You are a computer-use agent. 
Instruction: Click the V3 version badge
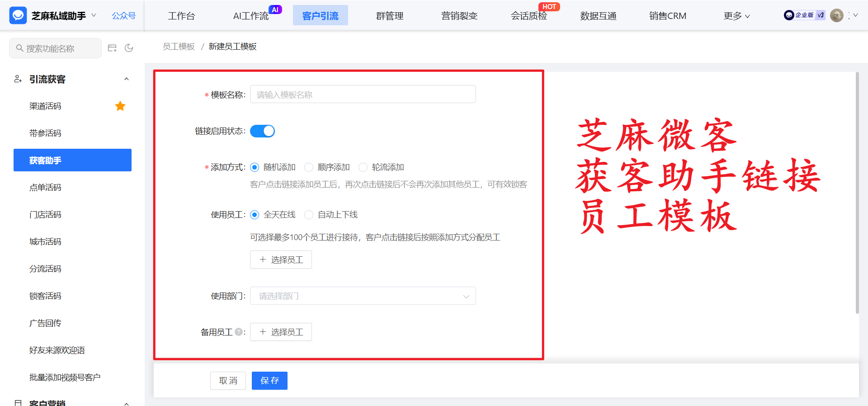pos(821,15)
